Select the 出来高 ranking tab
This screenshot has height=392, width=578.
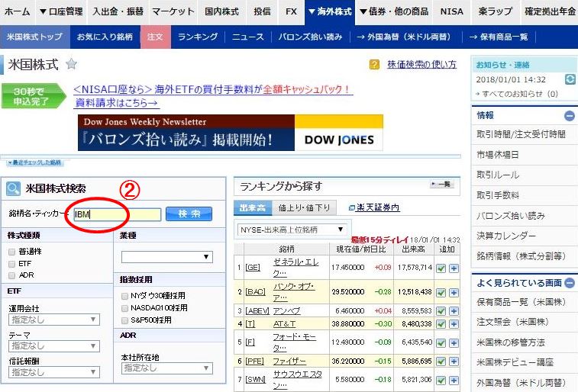(x=253, y=208)
